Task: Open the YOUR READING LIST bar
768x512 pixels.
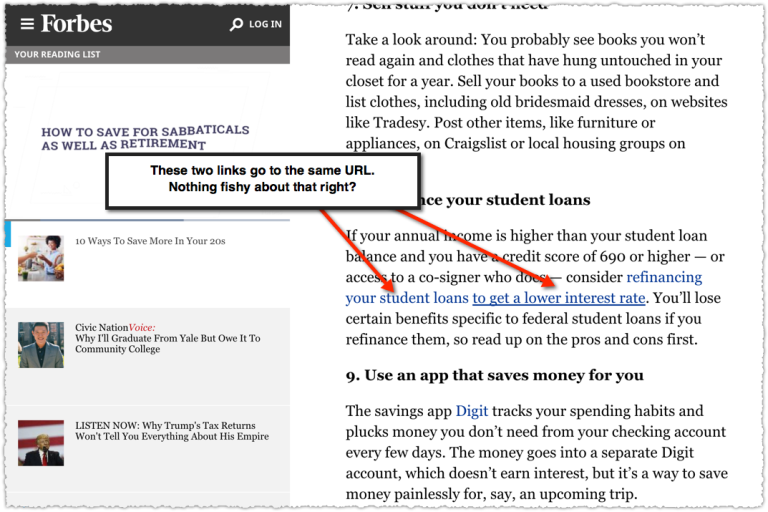Action: tap(147, 54)
